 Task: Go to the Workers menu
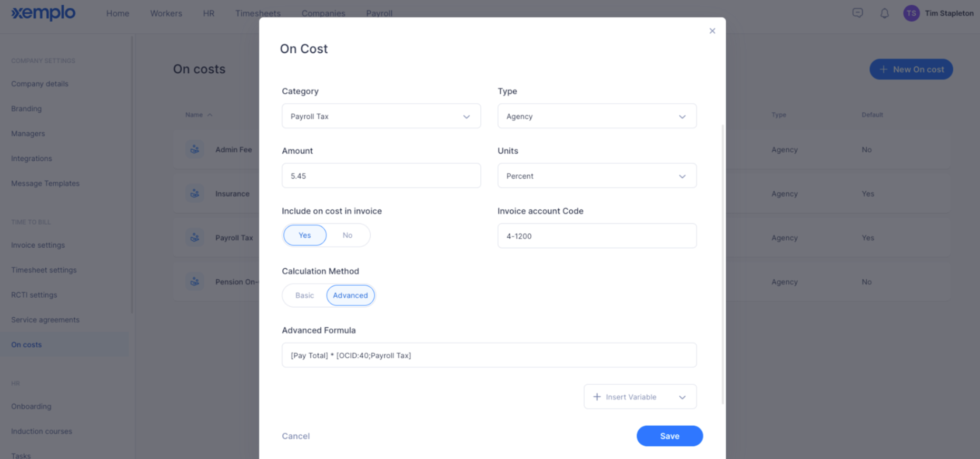point(166,13)
